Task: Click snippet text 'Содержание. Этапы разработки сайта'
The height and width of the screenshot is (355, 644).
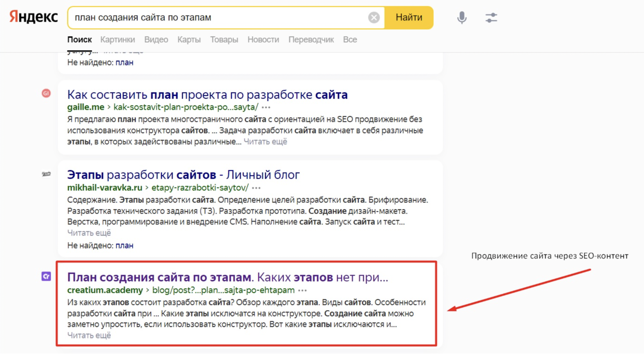Action: (140, 200)
